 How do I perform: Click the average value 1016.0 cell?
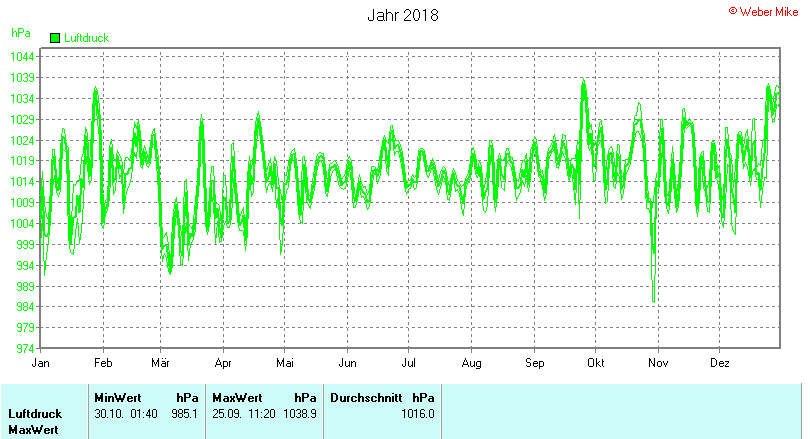(418, 413)
